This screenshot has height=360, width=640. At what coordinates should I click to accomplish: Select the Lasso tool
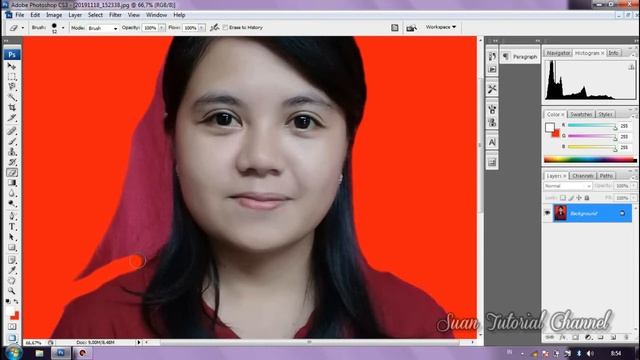pyautogui.click(x=12, y=87)
